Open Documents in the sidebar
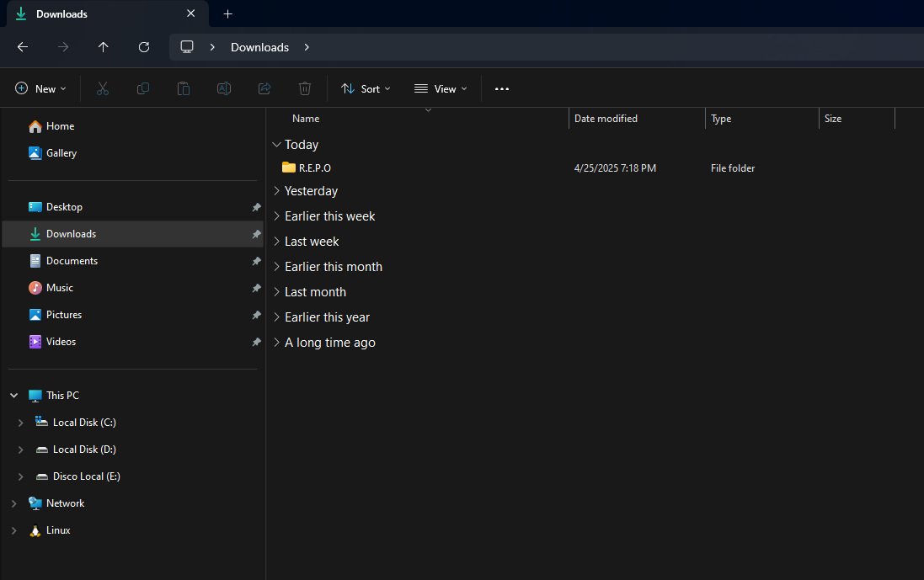 coord(72,261)
